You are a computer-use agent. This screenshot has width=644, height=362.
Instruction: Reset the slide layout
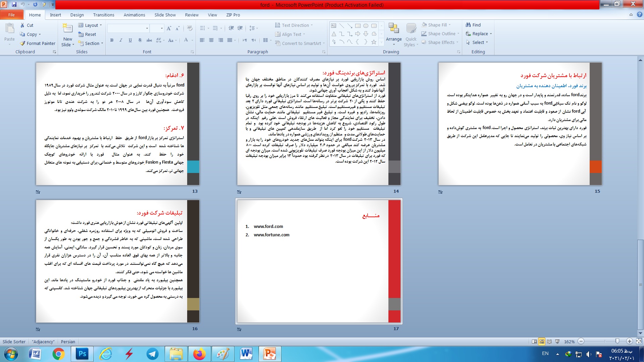[x=87, y=34]
